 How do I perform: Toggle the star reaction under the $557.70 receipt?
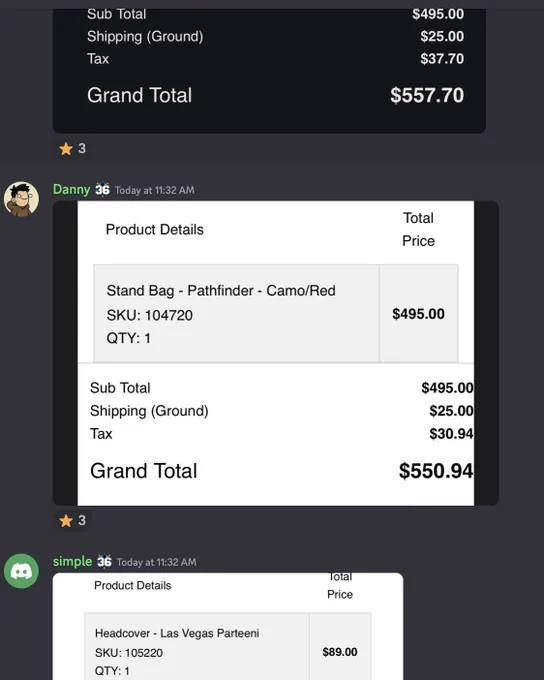pos(73,149)
